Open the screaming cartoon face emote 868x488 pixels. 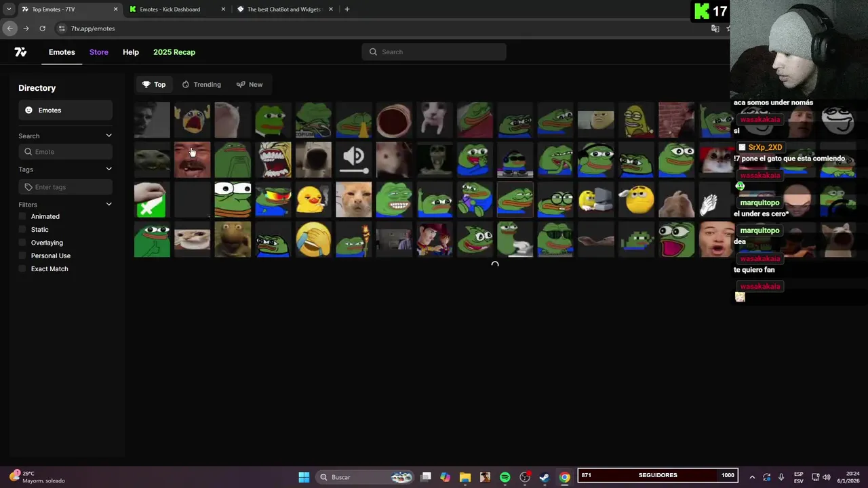[273, 160]
